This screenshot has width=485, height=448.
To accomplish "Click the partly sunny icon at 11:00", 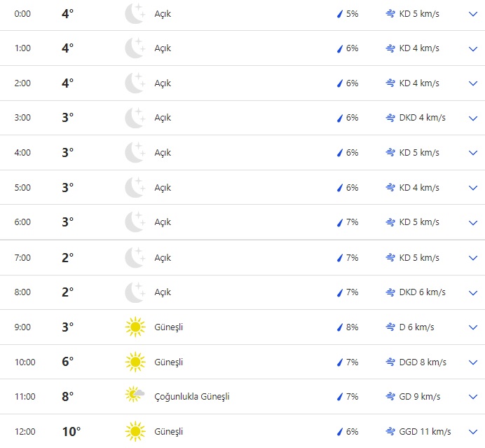I will [x=135, y=396].
